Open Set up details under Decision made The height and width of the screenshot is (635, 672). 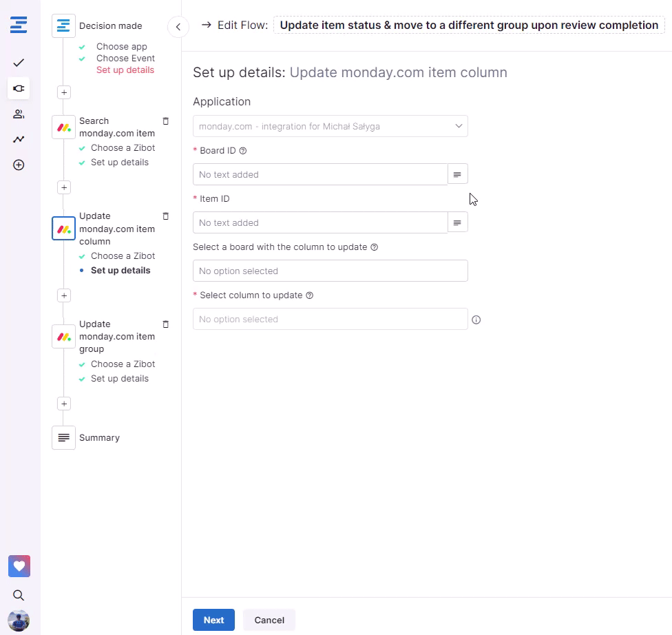pos(125,70)
